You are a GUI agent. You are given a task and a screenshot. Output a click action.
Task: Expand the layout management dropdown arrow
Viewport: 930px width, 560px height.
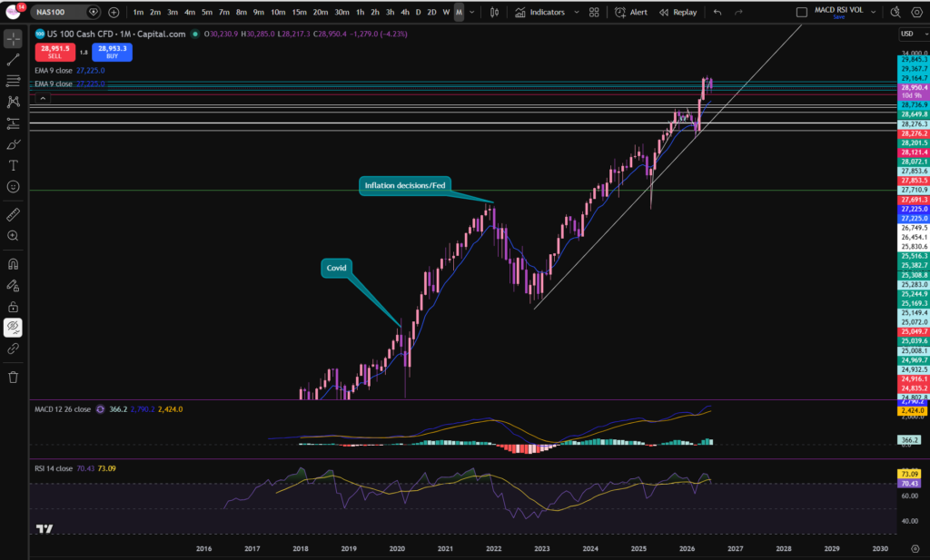[873, 12]
